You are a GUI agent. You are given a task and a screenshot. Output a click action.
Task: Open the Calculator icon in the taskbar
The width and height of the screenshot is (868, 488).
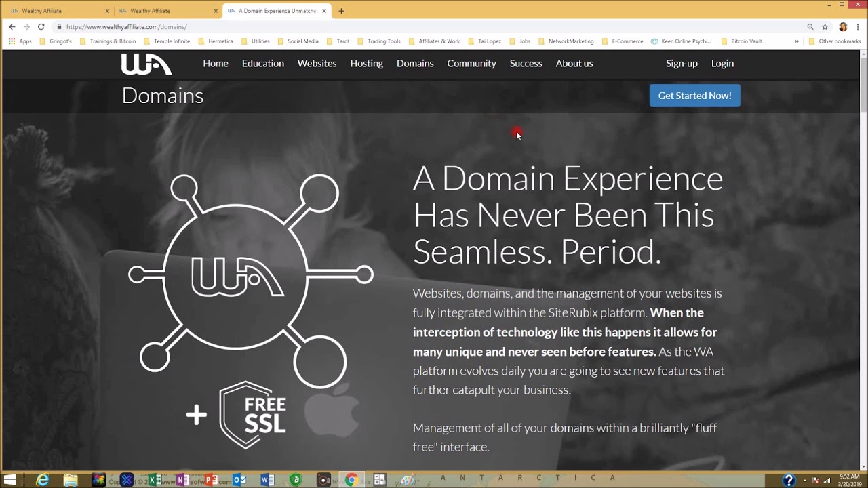pyautogui.click(x=380, y=480)
